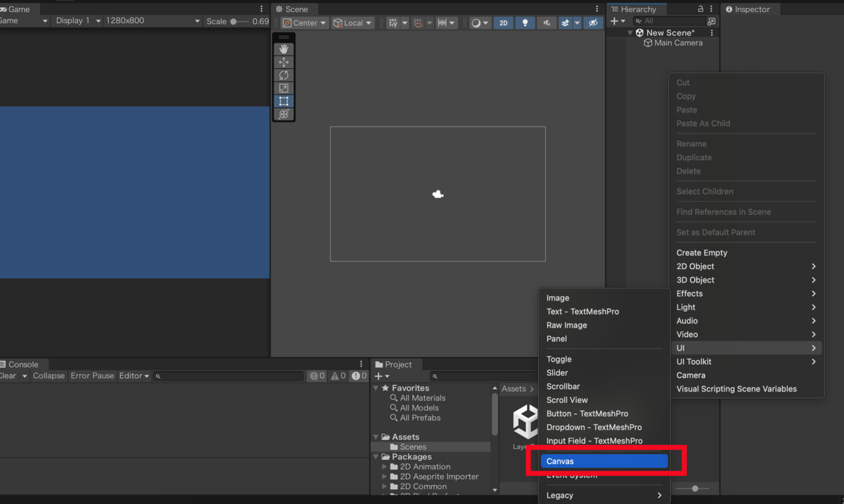
Task: Click the draw mode sphere icon
Action: [476, 22]
